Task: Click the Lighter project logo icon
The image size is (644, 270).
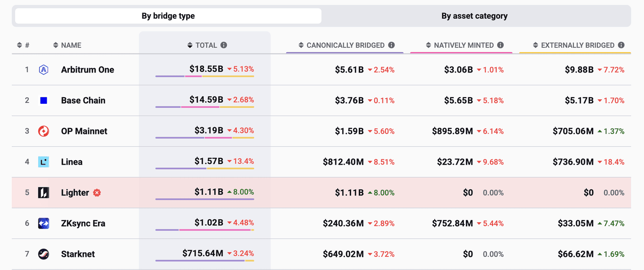Action: click(x=44, y=192)
